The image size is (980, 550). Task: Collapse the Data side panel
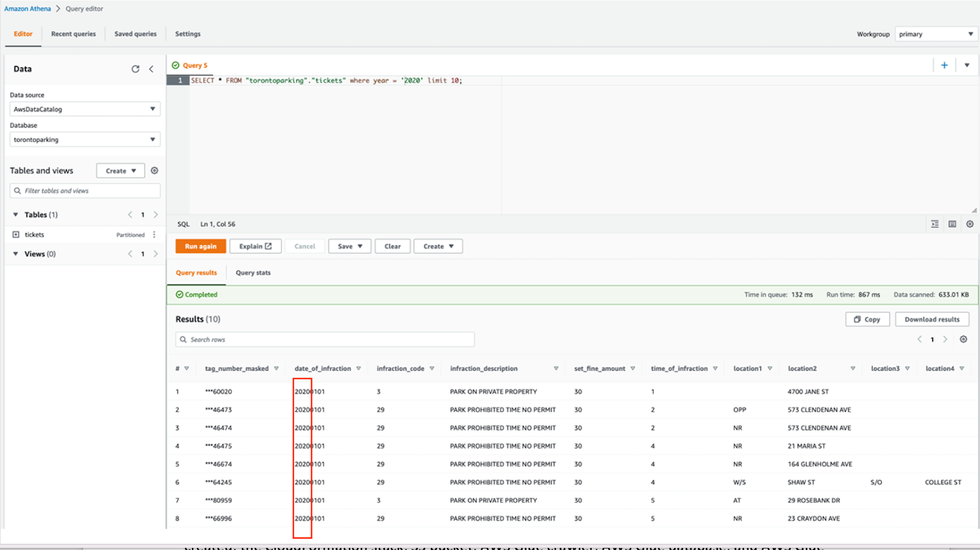(151, 69)
